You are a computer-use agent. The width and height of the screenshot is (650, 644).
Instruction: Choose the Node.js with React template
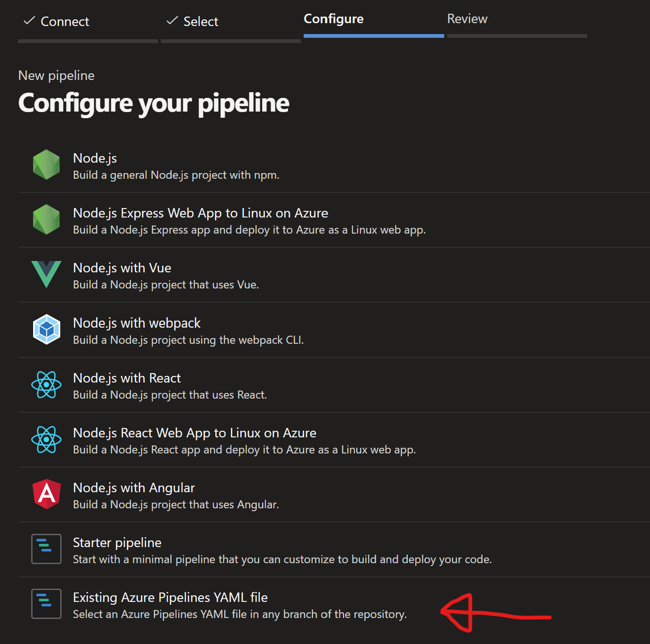tap(127, 378)
